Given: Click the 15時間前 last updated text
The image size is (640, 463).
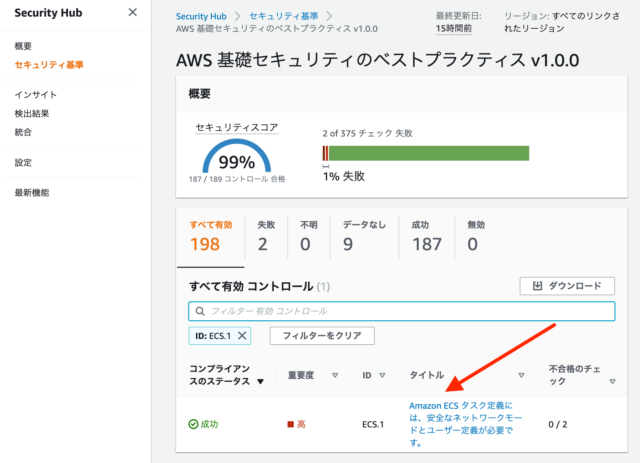Looking at the screenshot, I should click(x=453, y=29).
